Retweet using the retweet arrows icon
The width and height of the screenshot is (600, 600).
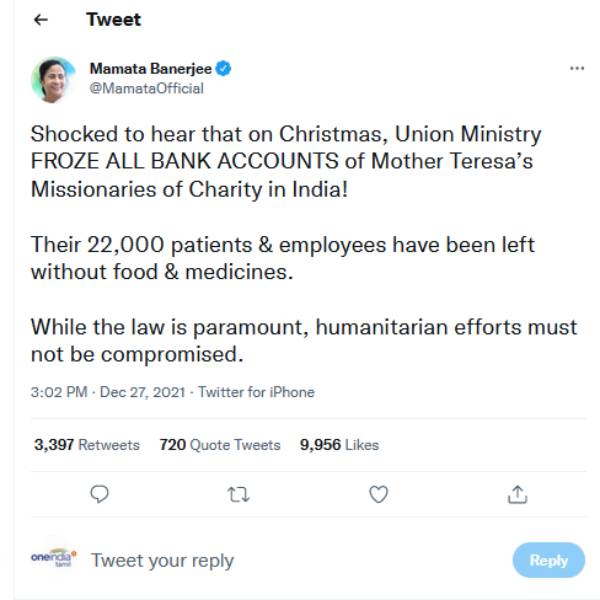click(239, 493)
